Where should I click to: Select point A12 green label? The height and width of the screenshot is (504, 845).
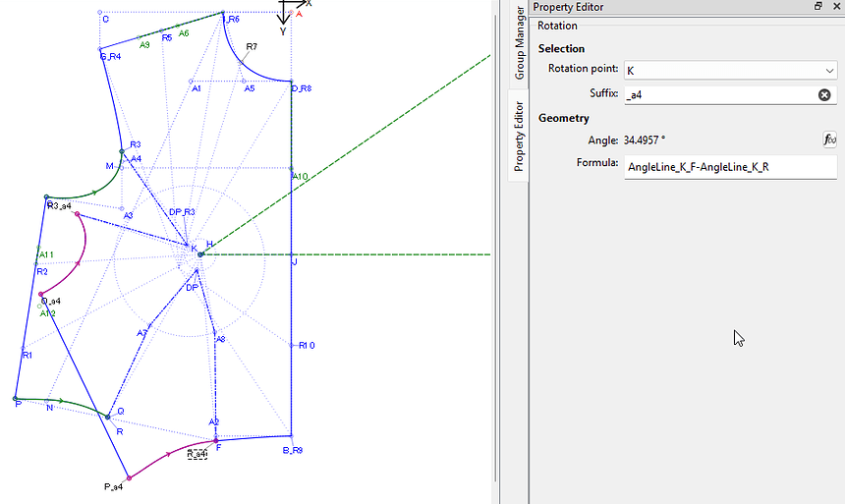[x=48, y=313]
